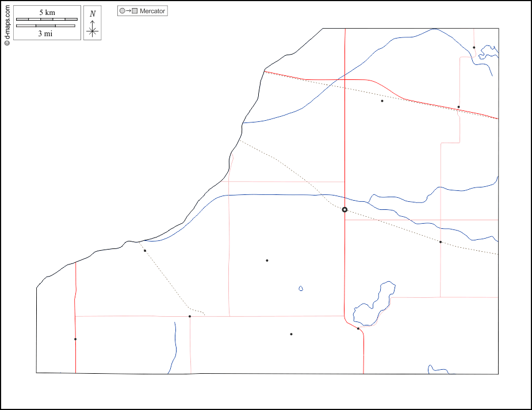The width and height of the screenshot is (532, 410).
Task: Select the isolated dot south of the small pond
Action: pyautogui.click(x=291, y=334)
